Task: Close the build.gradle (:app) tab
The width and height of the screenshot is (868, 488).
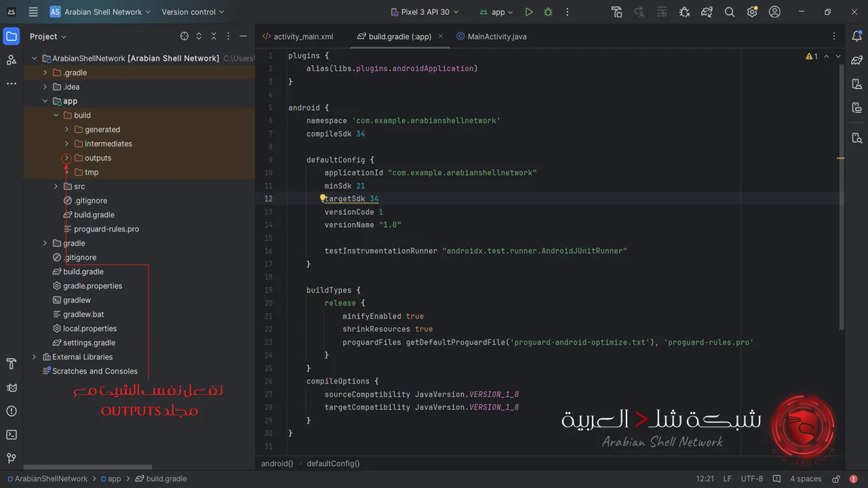Action: coord(441,37)
